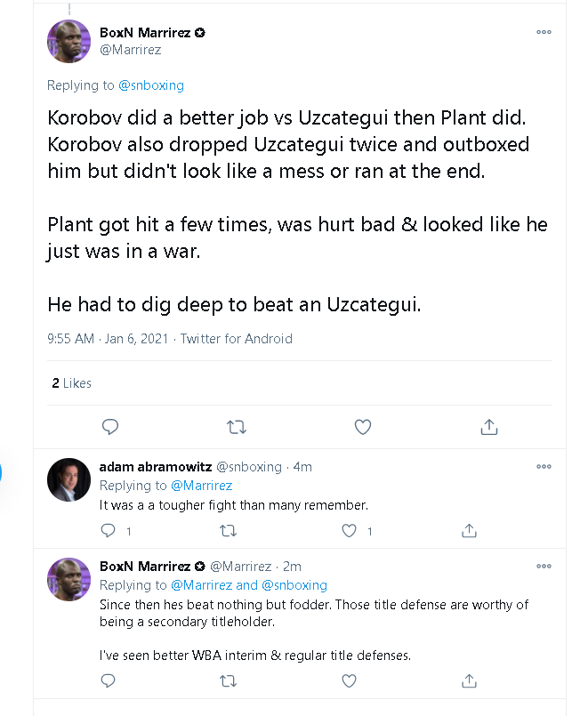This screenshot has width=588, height=716.
Task: Reply to adam abramowitz's tweet
Action: 109,530
